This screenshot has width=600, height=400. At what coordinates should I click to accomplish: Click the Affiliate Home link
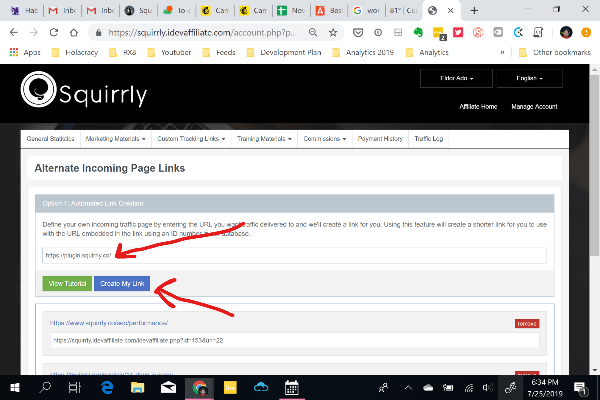point(478,106)
